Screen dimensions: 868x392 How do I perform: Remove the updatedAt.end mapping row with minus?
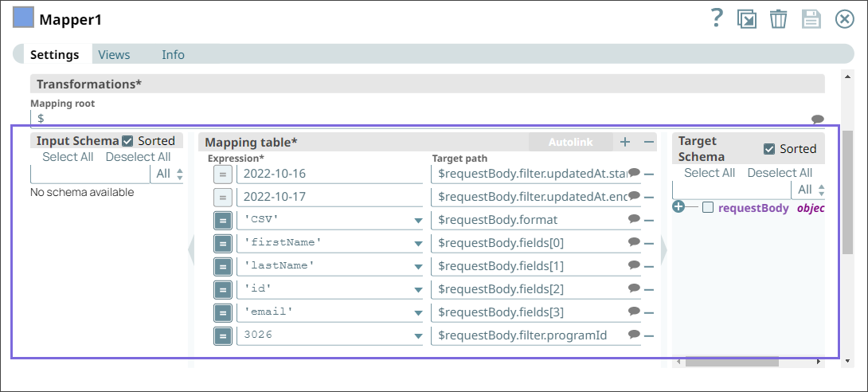tap(649, 197)
